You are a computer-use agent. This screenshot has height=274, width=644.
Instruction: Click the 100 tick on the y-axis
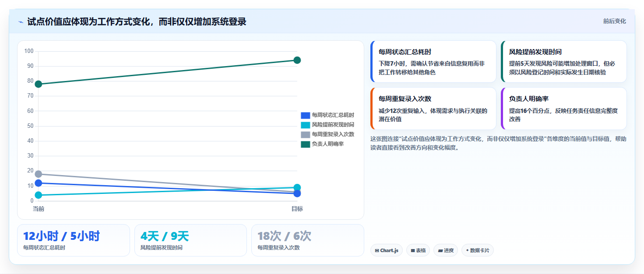(x=29, y=51)
